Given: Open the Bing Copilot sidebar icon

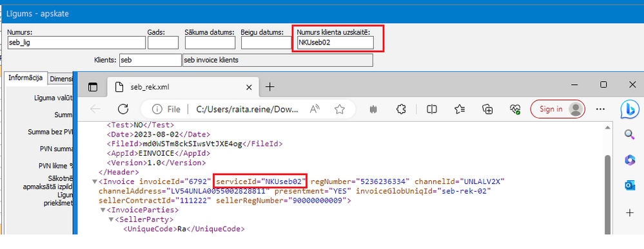Looking at the screenshot, I should tap(629, 109).
